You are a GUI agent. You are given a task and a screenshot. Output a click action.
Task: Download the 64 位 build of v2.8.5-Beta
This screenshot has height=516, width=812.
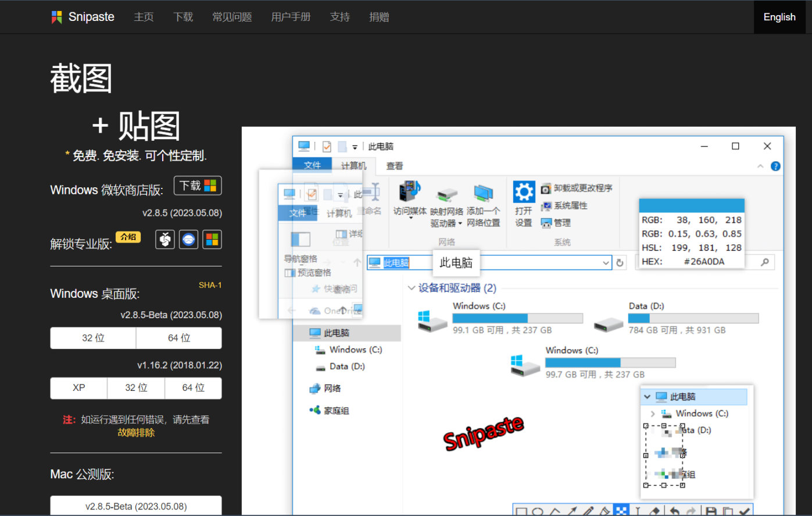[179, 338]
